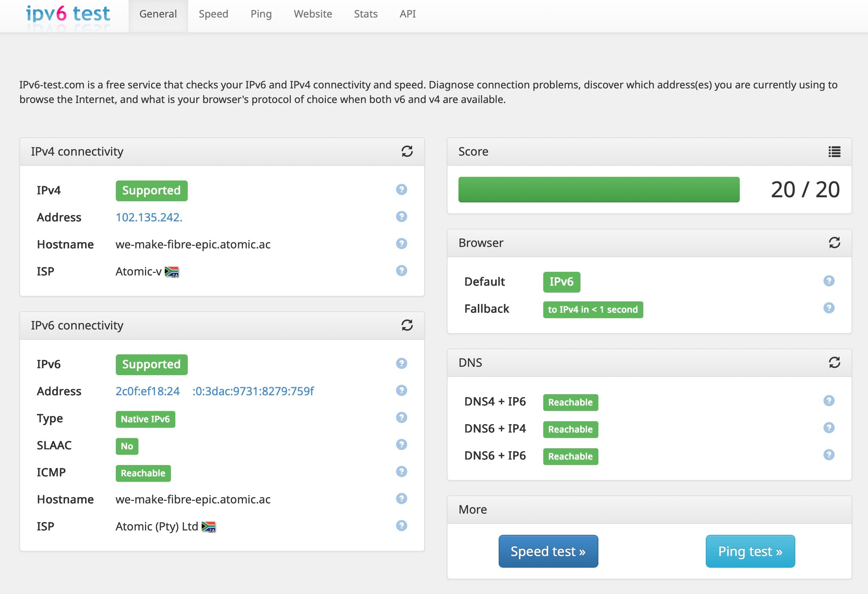Show help for Fallback setting
The height and width of the screenshot is (594, 868).
[x=829, y=308]
